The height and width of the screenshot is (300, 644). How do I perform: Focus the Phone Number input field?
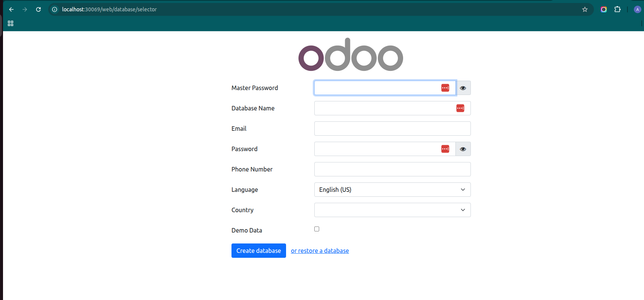click(x=393, y=169)
